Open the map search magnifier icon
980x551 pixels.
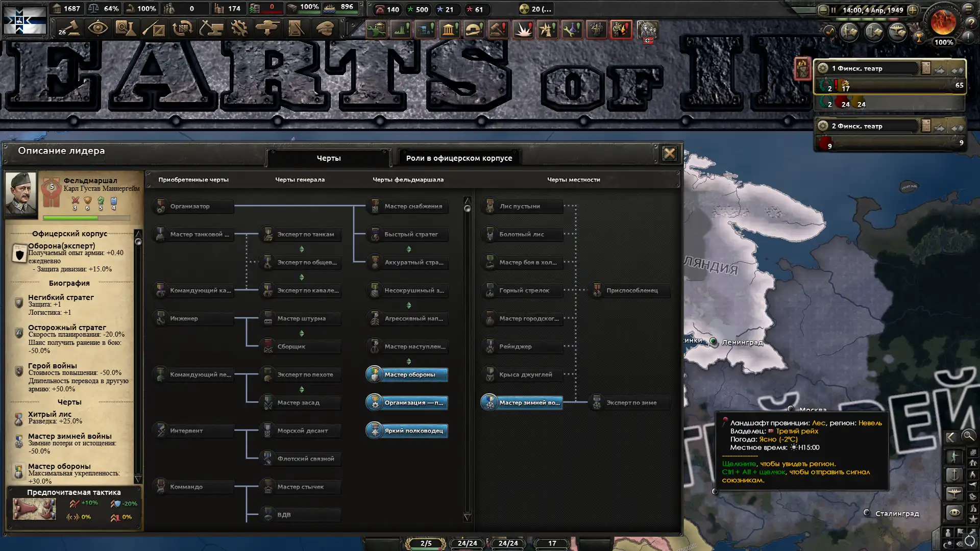(968, 436)
